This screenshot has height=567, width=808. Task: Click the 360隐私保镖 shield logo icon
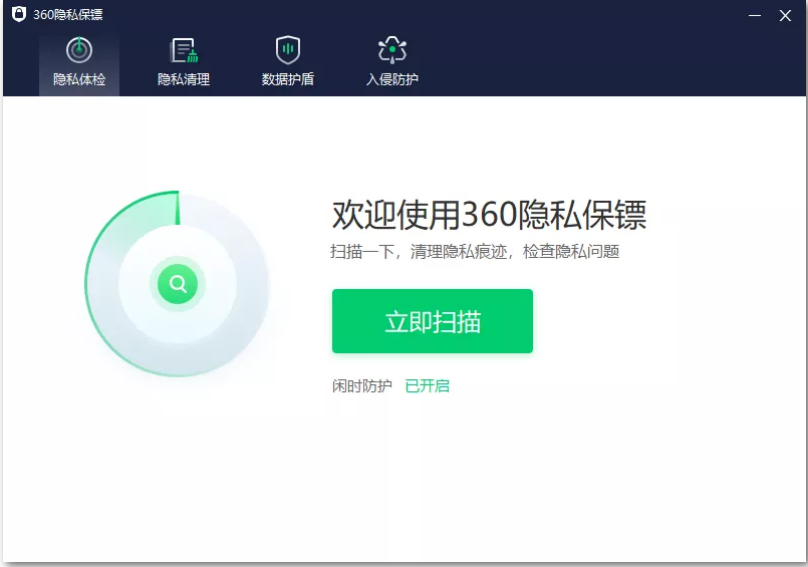click(19, 14)
